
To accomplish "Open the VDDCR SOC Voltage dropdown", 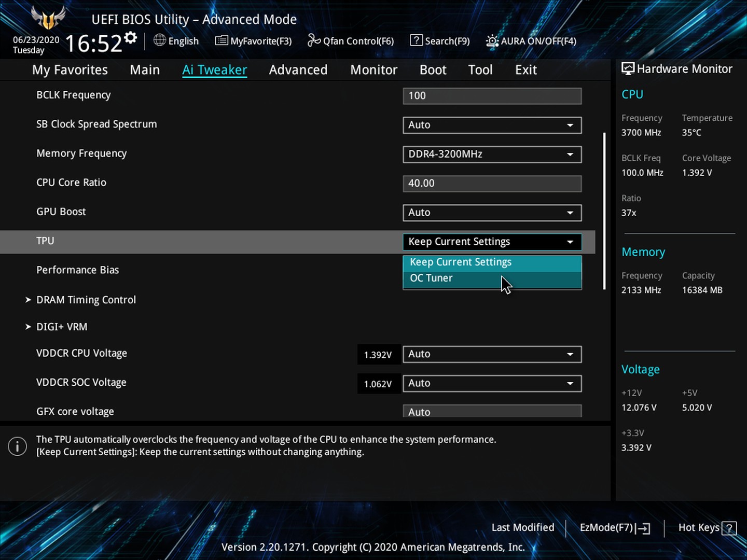I will 492,383.
